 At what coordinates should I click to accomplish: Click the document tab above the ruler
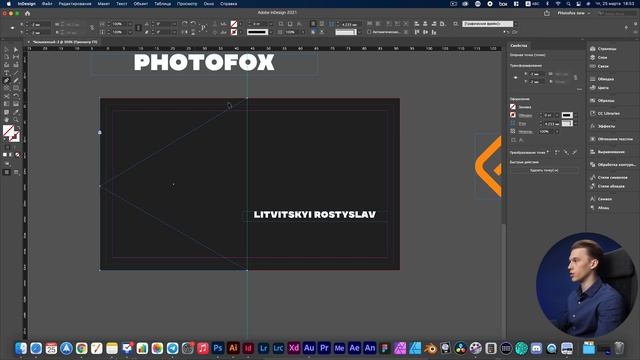coord(62,42)
